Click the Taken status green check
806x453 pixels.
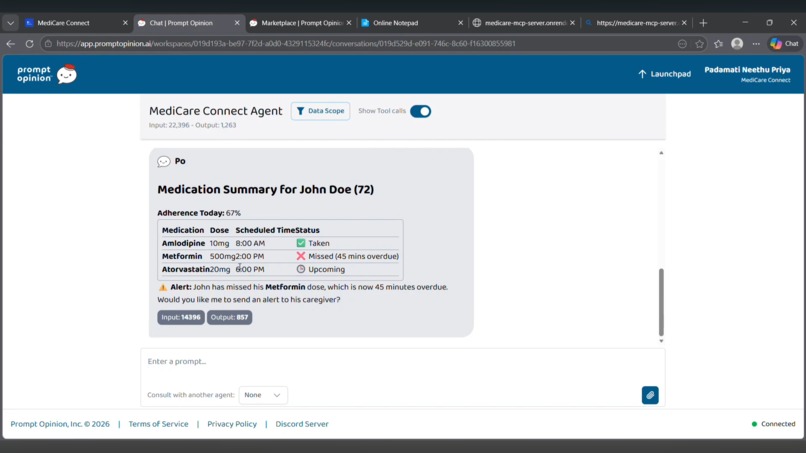coord(301,243)
